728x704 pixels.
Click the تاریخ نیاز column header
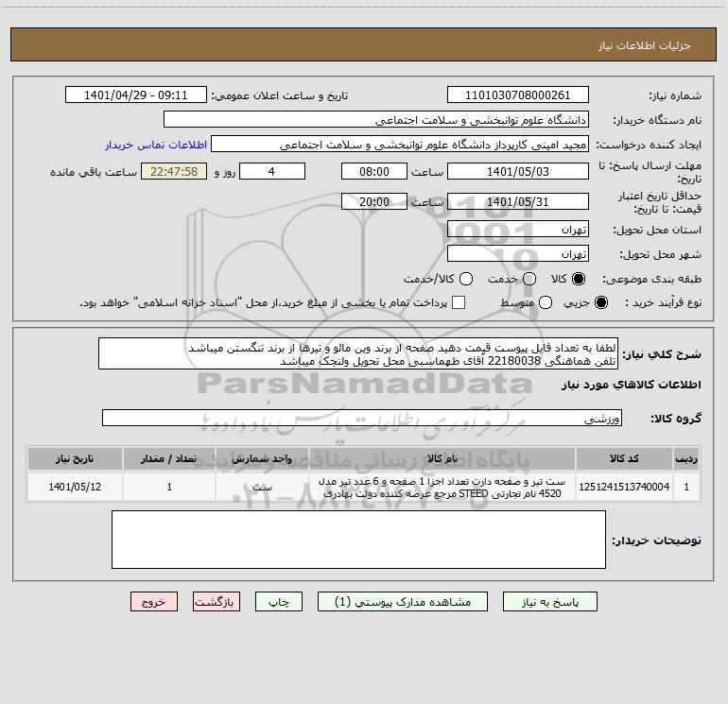pos(75,458)
